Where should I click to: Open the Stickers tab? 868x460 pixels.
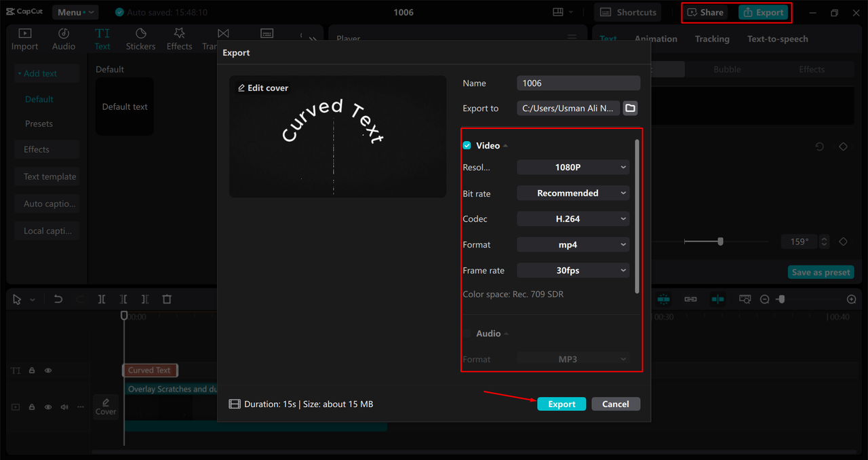pyautogui.click(x=140, y=39)
